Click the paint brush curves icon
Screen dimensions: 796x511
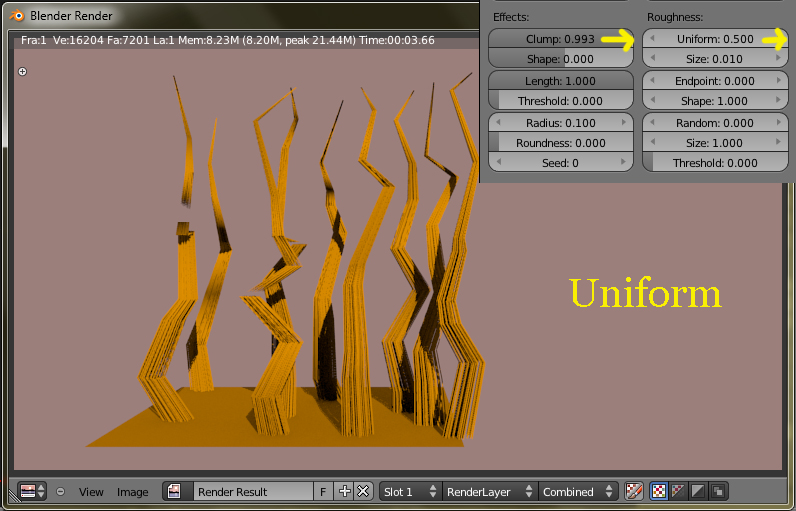[x=634, y=491]
